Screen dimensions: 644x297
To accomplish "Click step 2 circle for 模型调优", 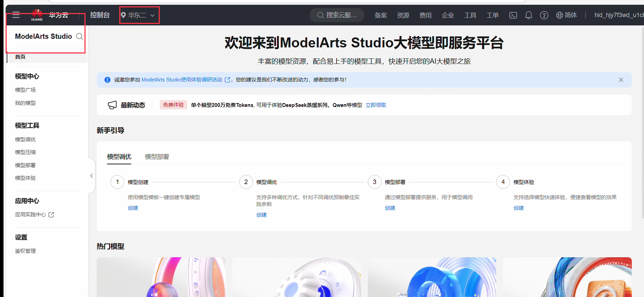I will (246, 182).
